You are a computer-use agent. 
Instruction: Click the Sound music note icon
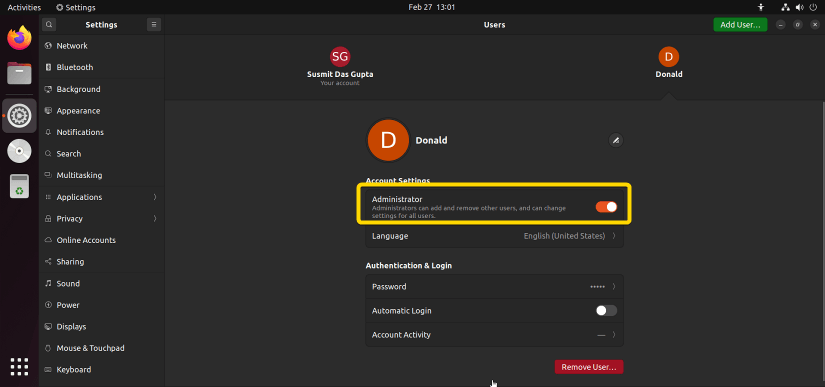pos(48,283)
